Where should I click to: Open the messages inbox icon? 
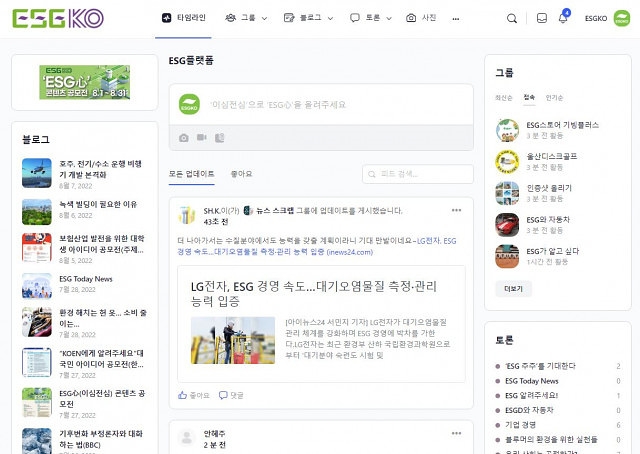point(542,18)
